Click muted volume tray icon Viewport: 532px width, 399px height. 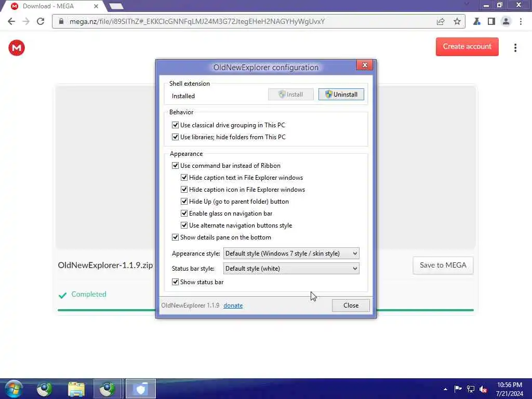483,389
